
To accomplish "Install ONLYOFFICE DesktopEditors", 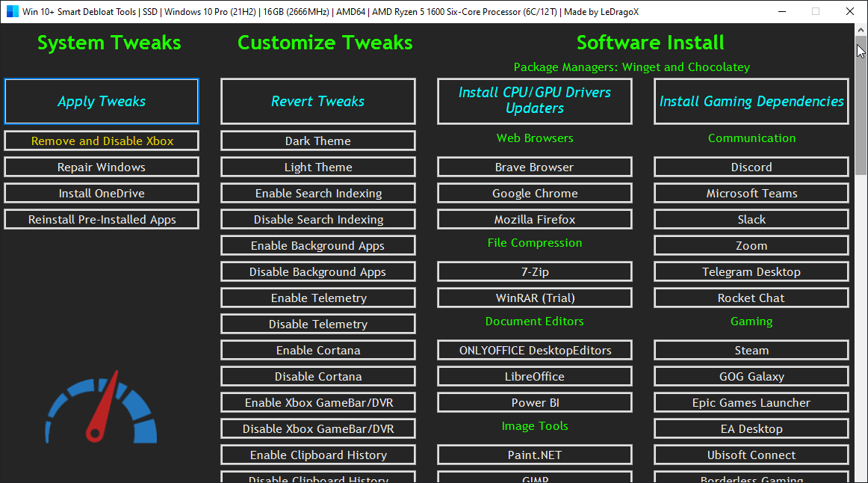I will (x=535, y=350).
